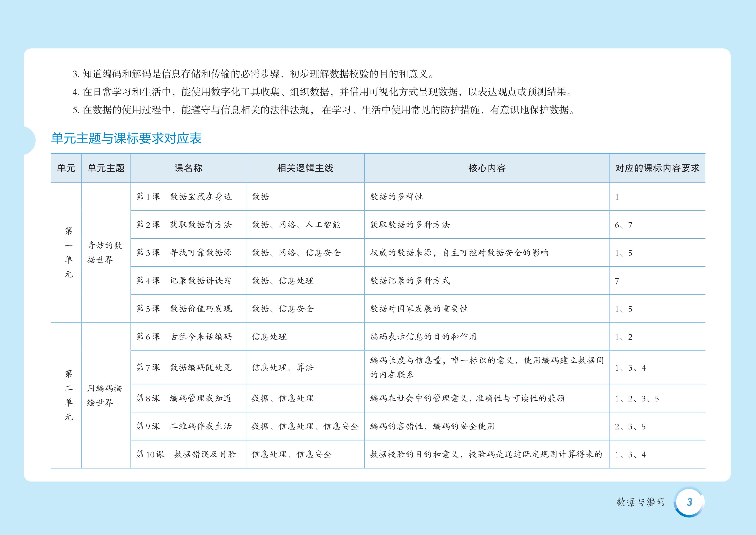Click the 对应的课标内容要求 column header
The image size is (756, 535).
tap(657, 168)
